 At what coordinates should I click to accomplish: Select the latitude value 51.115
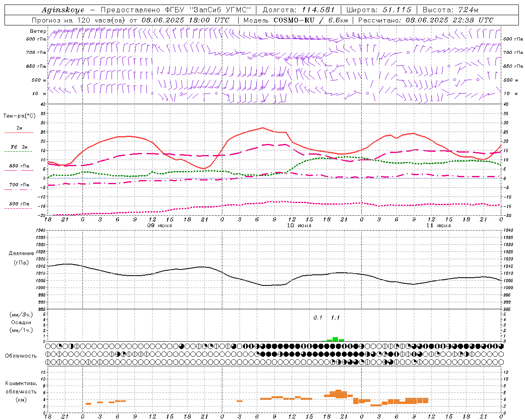pos(397,10)
